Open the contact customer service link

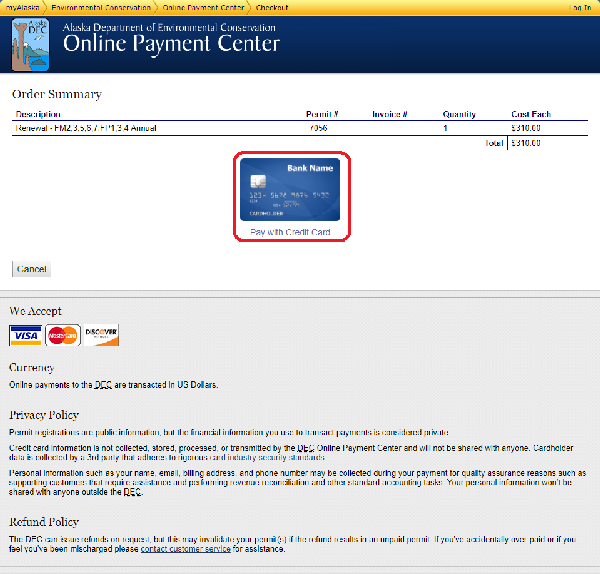(x=186, y=549)
